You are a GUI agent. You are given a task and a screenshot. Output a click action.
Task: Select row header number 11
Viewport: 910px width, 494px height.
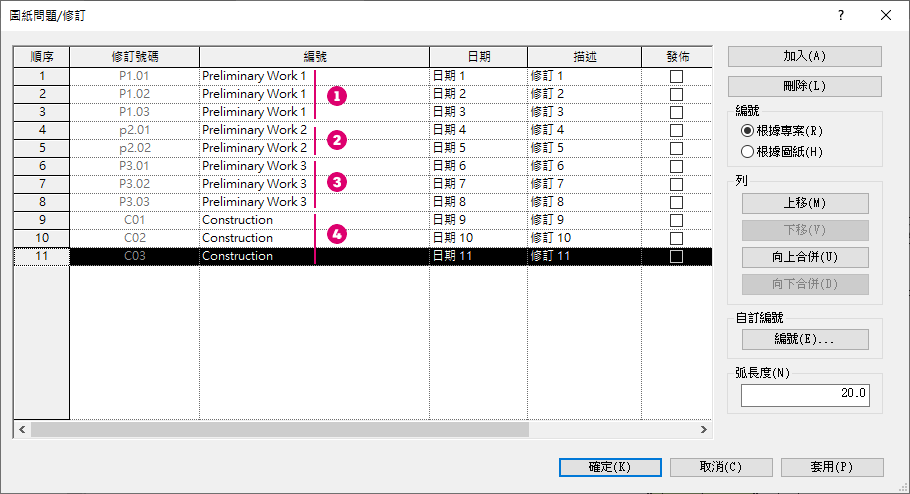42,256
